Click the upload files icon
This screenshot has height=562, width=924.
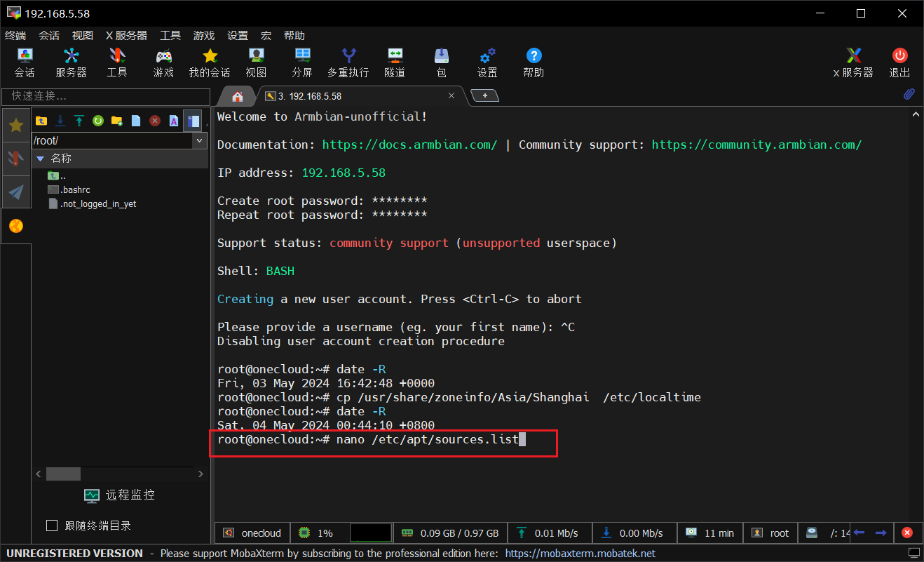coord(79,121)
